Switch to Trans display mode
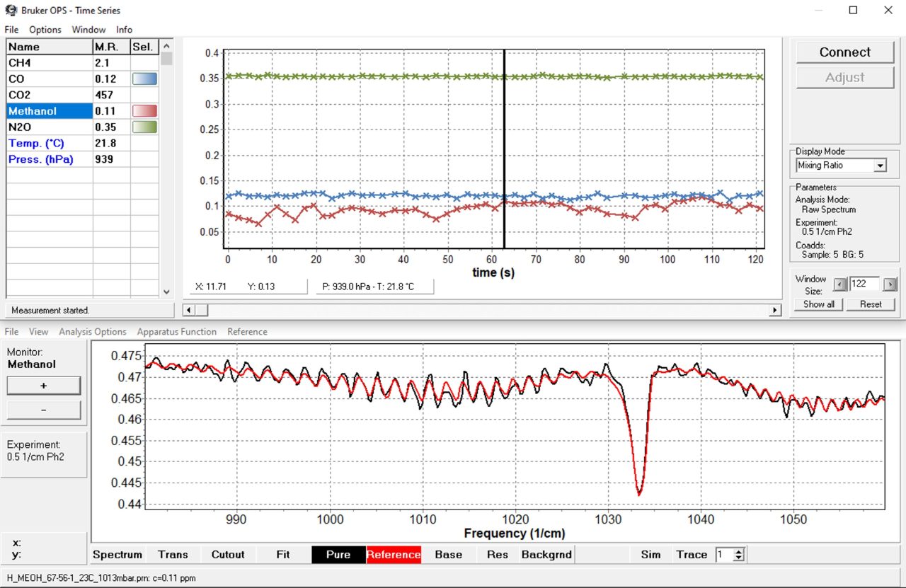906x588 pixels. point(173,555)
